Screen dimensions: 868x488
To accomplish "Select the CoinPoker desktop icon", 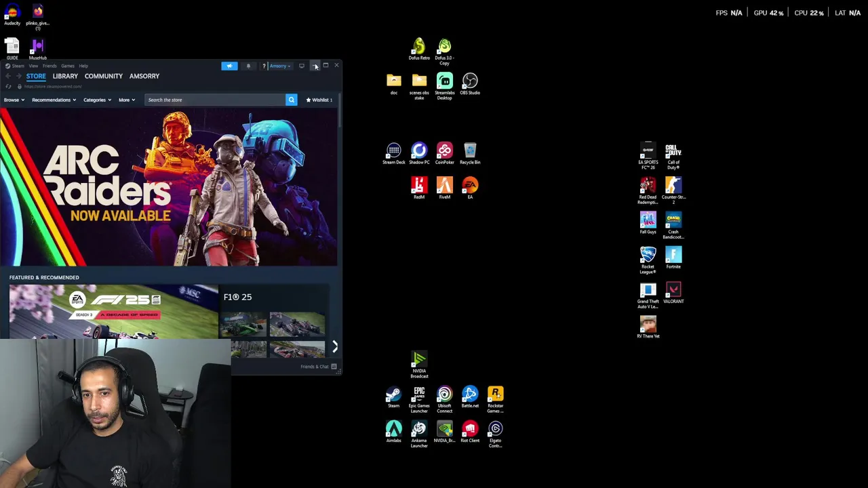I will point(444,153).
